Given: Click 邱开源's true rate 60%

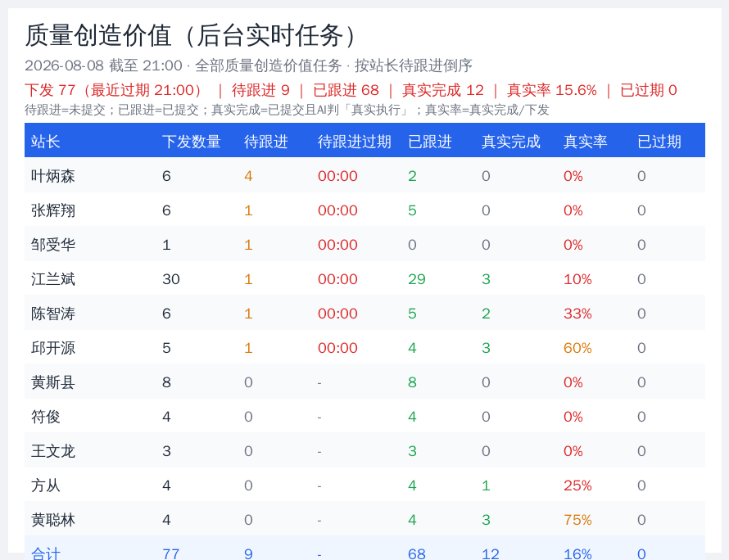Looking at the screenshot, I should [577, 348].
